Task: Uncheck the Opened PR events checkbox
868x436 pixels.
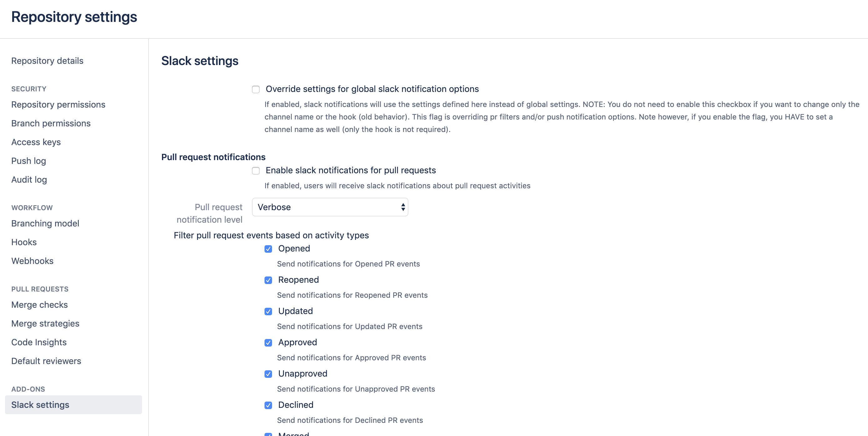Action: [x=268, y=249]
